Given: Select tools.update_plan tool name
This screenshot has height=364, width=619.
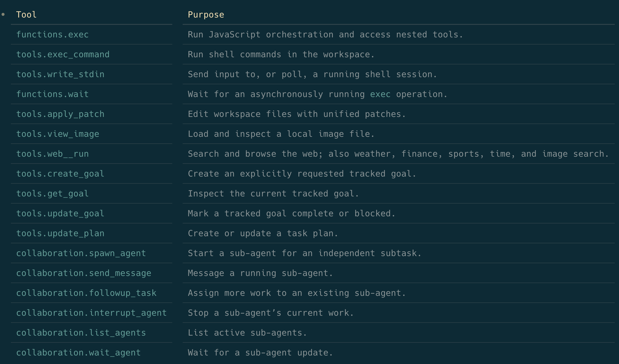Looking at the screenshot, I should pyautogui.click(x=60, y=234).
